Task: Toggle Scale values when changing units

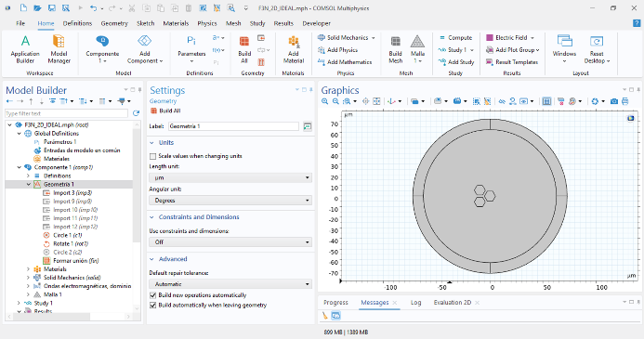Action: pos(152,156)
